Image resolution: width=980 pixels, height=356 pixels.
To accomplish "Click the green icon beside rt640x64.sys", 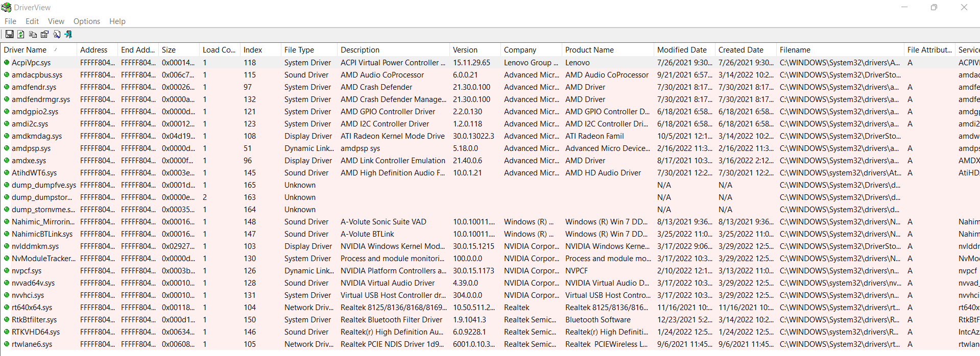I will [7, 307].
